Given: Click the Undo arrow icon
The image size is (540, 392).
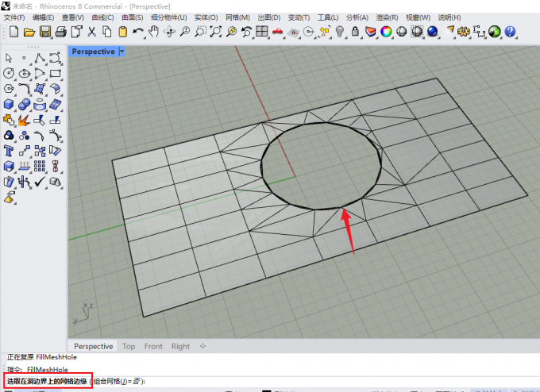Looking at the screenshot, I should pos(138,32).
